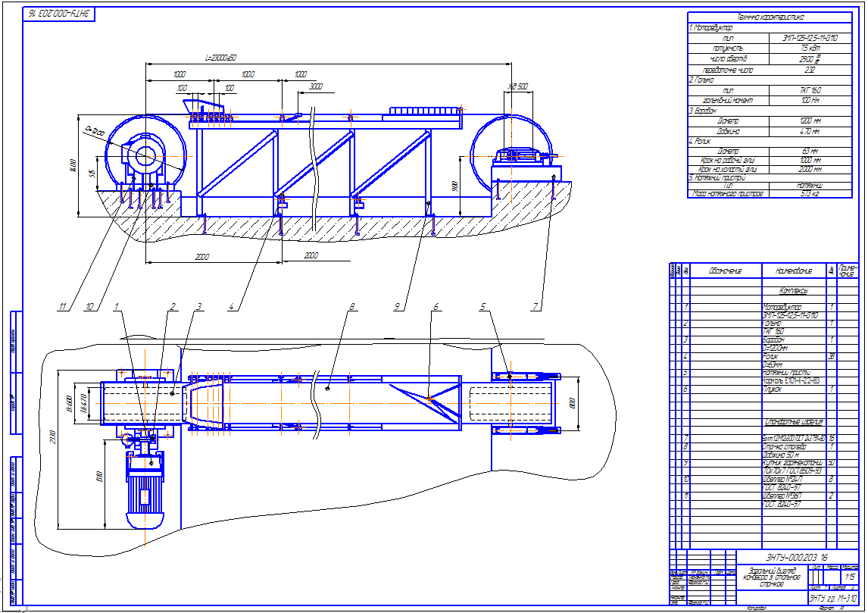The height and width of the screenshot is (613, 868).
Task: Select the '2000 мм' idle branch pitch value
Action: point(810,170)
